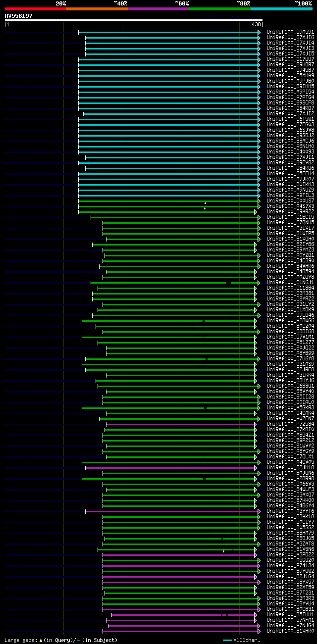Click the purple ~60% identity legend segment

[158, 9]
